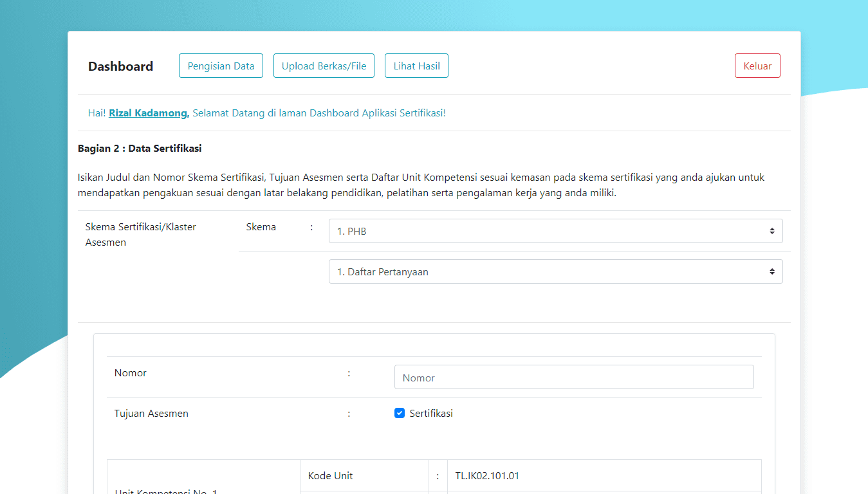868x494 pixels.
Task: Focus the Nomor input field
Action: click(x=573, y=378)
